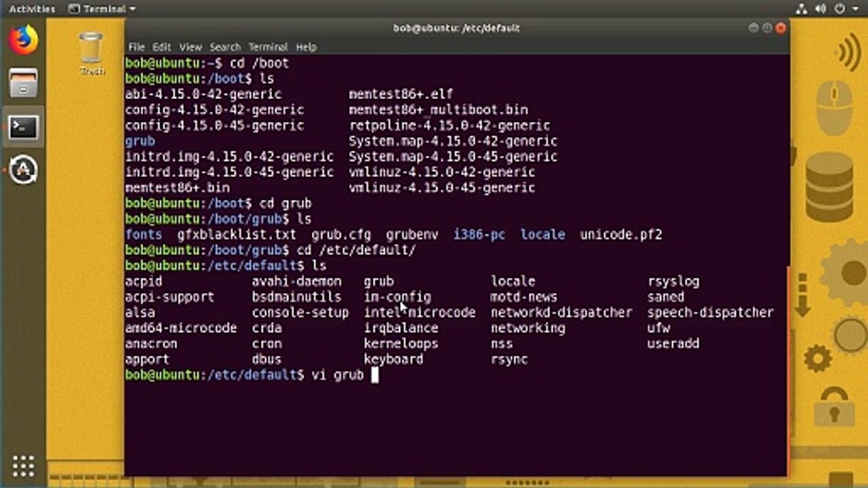Open the power icon in top bar
The image size is (868, 488).
click(841, 9)
